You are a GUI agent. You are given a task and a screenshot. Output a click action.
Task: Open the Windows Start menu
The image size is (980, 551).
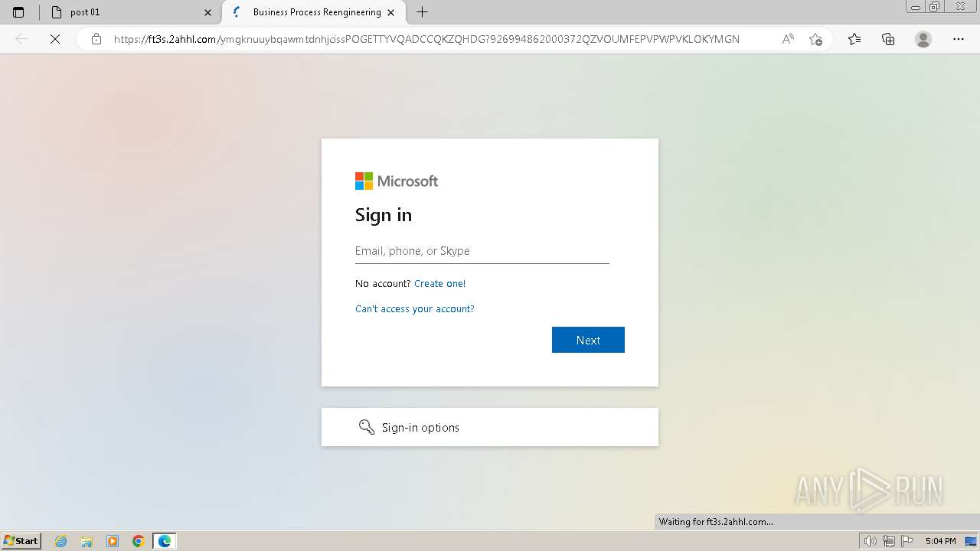pyautogui.click(x=21, y=541)
